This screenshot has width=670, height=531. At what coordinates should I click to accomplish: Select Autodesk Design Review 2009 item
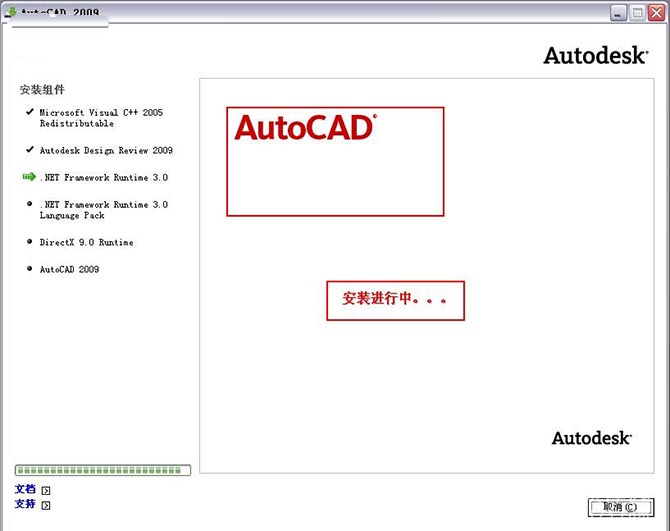106,150
